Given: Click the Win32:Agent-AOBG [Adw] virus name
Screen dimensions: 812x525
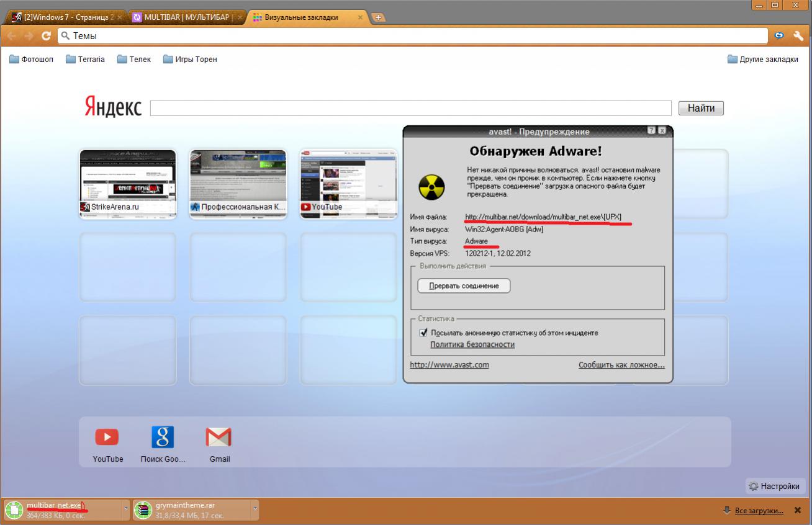Looking at the screenshot, I should coord(505,229).
